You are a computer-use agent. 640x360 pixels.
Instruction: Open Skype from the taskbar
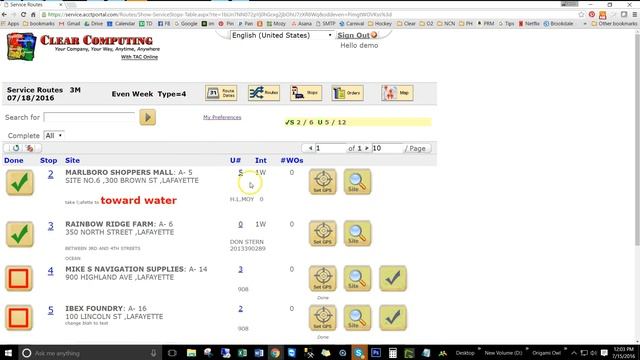(359, 353)
